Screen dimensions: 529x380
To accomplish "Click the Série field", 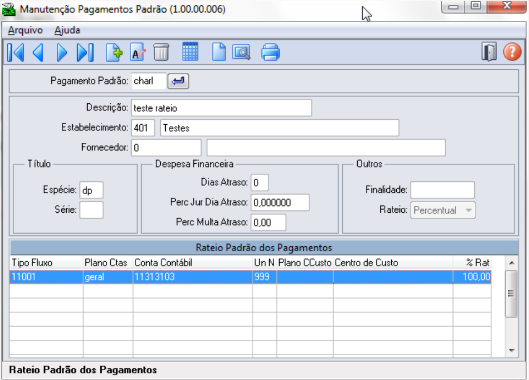I will (91, 210).
